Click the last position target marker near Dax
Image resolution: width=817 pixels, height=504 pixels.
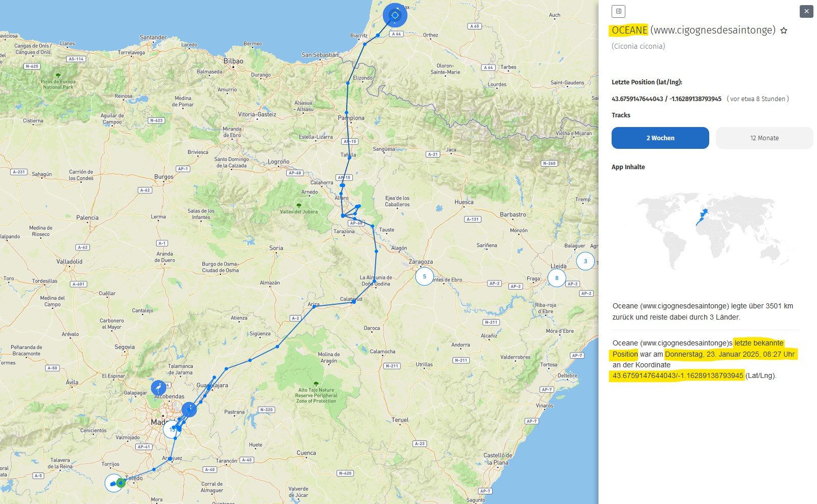click(395, 15)
